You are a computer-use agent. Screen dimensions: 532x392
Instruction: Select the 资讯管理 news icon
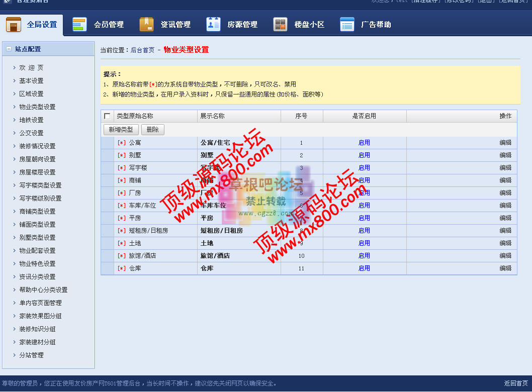pyautogui.click(x=146, y=24)
